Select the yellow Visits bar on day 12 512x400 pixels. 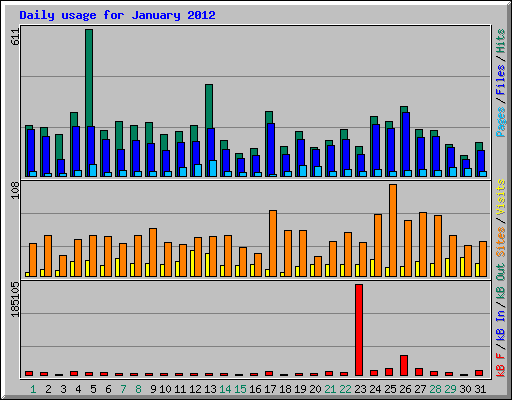(192, 263)
